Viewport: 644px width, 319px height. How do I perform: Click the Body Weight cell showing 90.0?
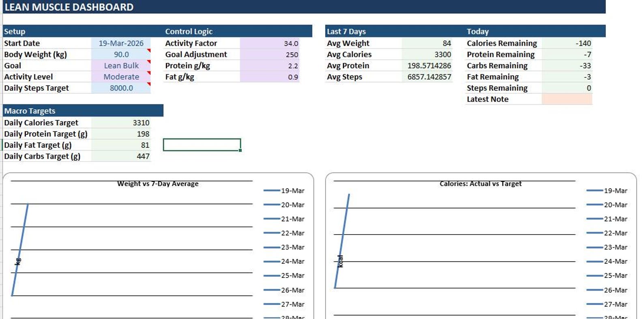coord(121,54)
